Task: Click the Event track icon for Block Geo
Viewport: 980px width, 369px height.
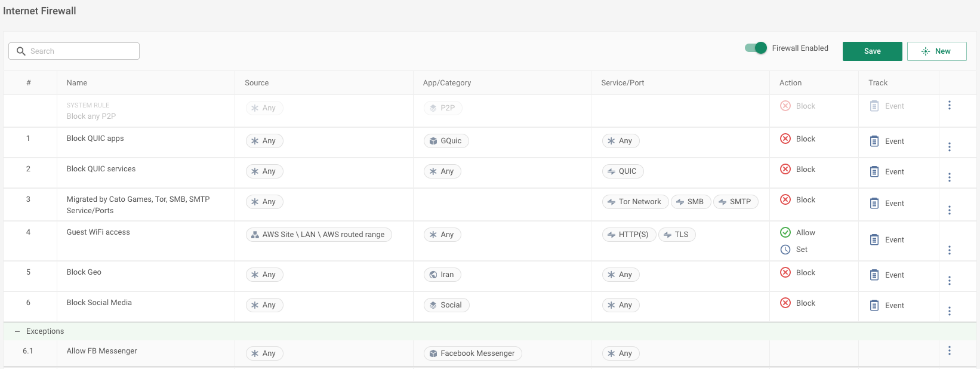Action: click(x=874, y=275)
